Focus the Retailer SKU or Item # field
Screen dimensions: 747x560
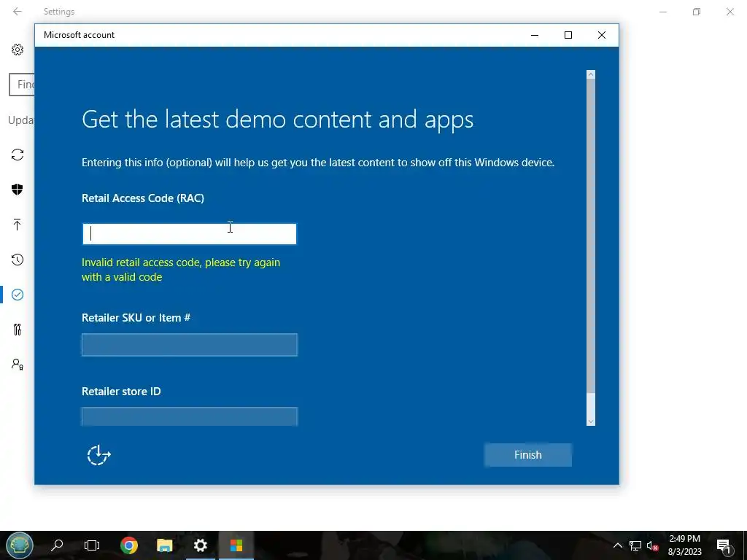(x=189, y=345)
